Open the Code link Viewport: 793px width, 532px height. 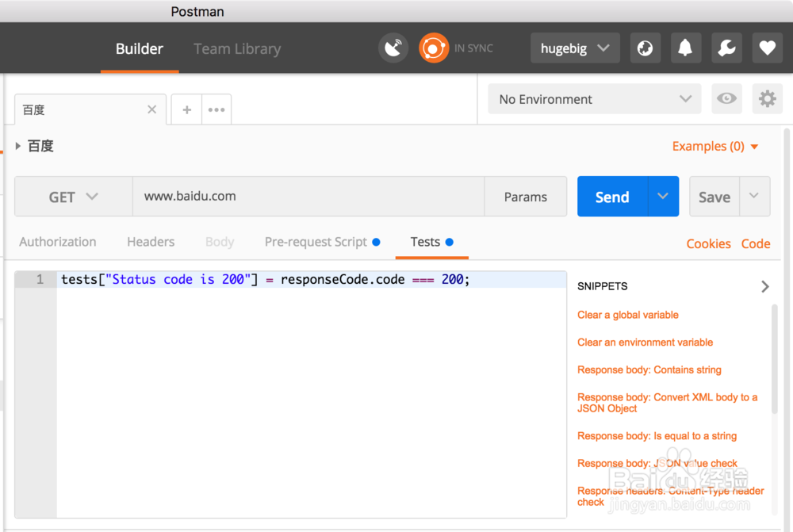tap(756, 243)
